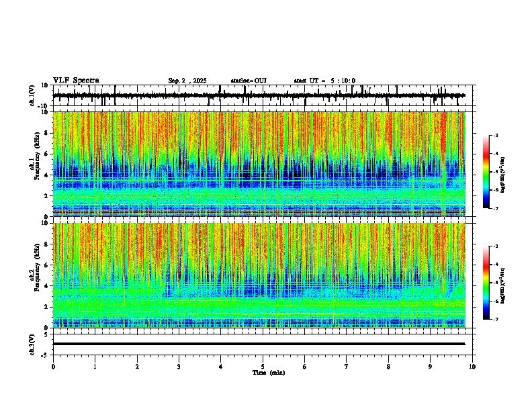532x411 pixels.
Task: Click the "2" tick on ch.2 frequency axis
Action: pyautogui.click(x=47, y=307)
